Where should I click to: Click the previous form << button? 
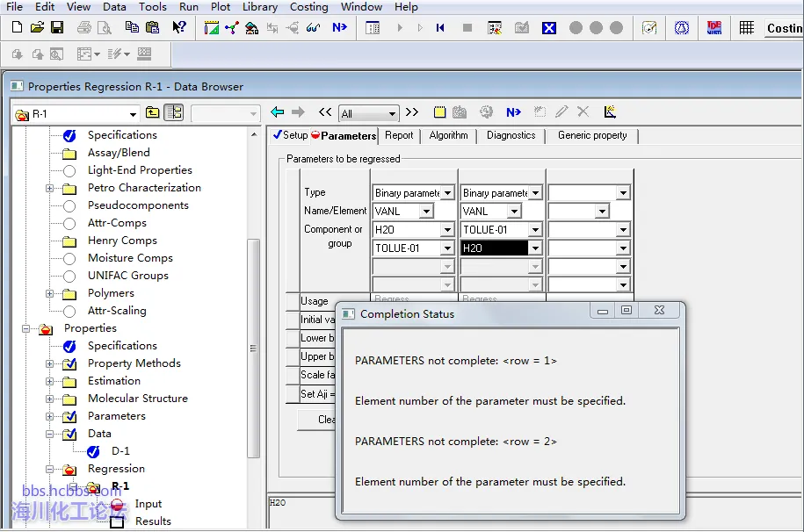click(325, 111)
